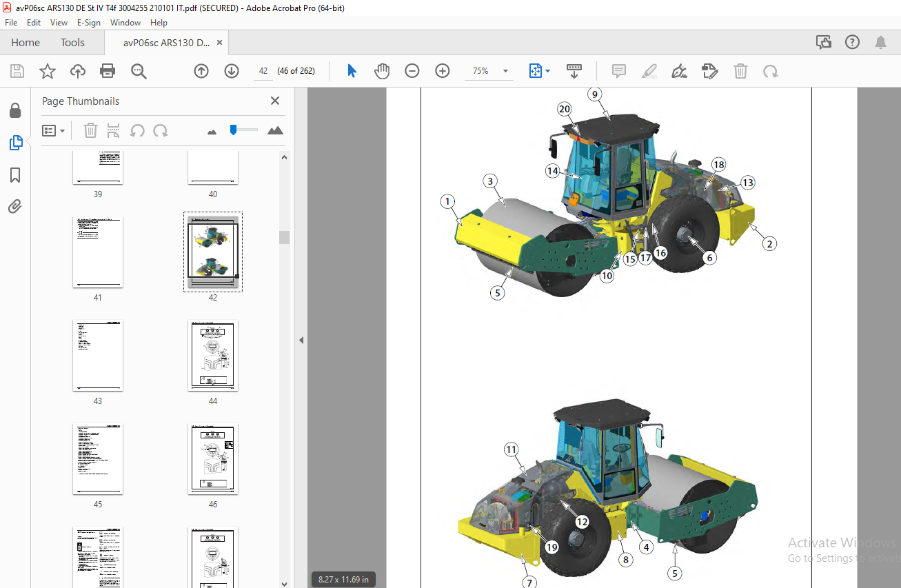
Task: Click the page number input field
Action: tap(263, 71)
